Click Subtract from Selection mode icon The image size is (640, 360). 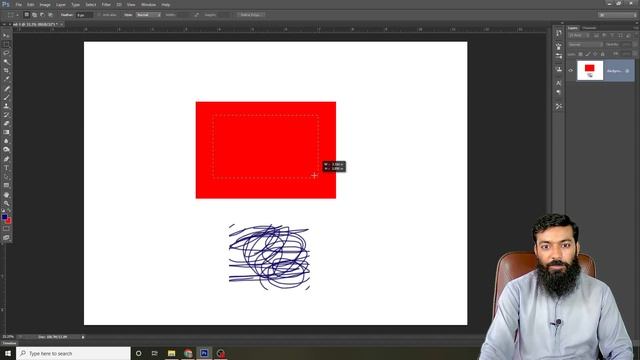pyautogui.click(x=42, y=15)
